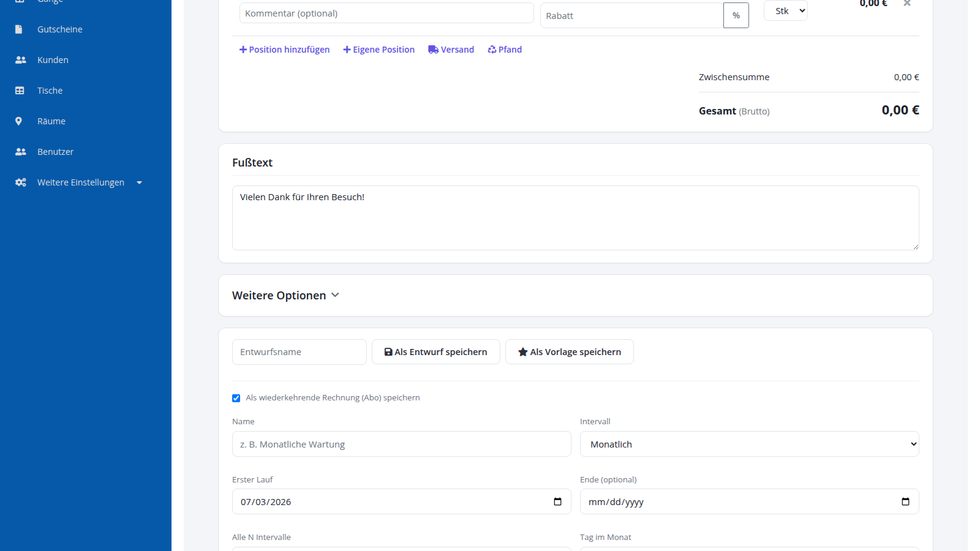Remove the position with the x icon

pos(907,3)
